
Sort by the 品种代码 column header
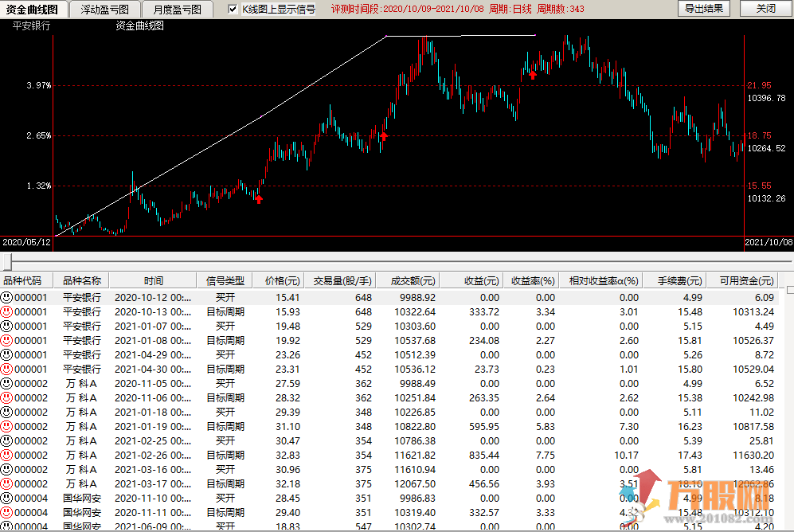click(x=27, y=280)
